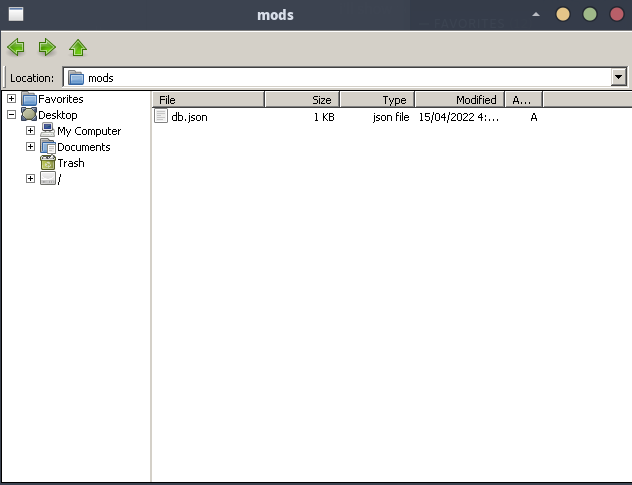The width and height of the screenshot is (632, 485).
Task: Click the Trash bin icon
Action: 48,162
